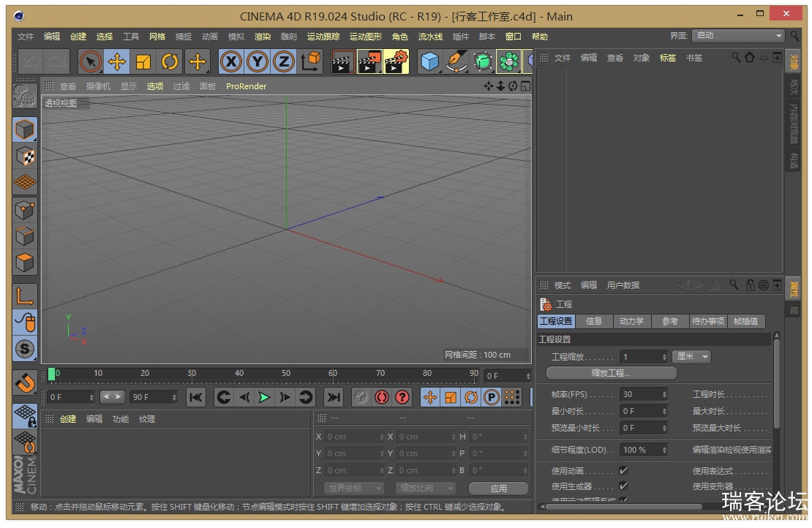Select the live selection arrow tool
Viewport: 812px width, 528px height.
point(91,61)
